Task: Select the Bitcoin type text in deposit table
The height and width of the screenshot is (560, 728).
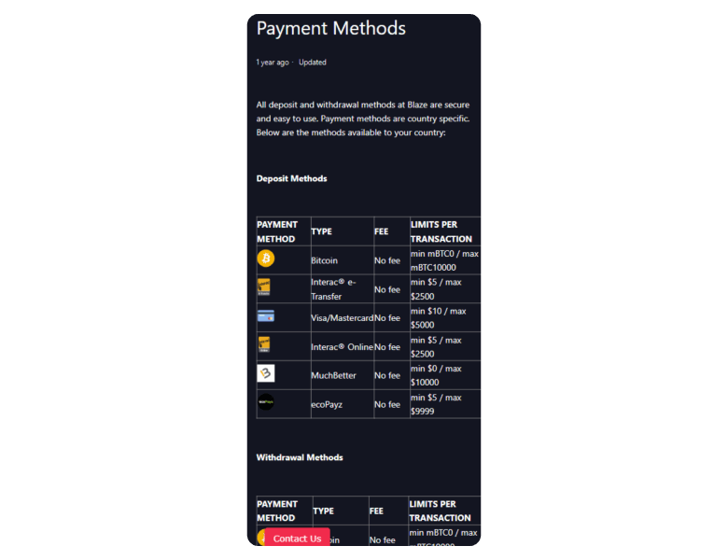Action: pyautogui.click(x=324, y=260)
